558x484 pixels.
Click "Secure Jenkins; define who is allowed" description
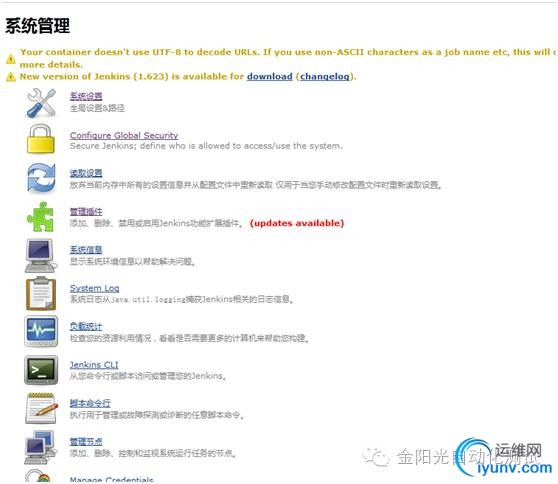206,146
